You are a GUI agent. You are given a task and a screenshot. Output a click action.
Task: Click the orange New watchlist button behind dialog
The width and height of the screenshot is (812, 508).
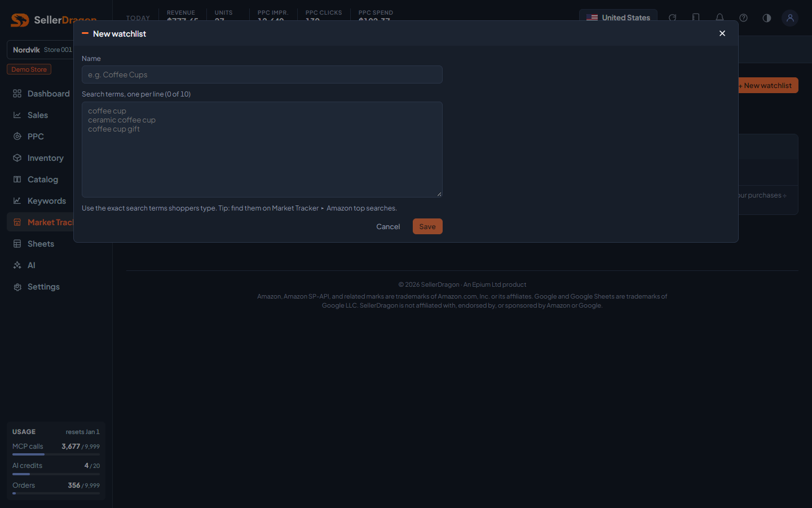click(768, 85)
